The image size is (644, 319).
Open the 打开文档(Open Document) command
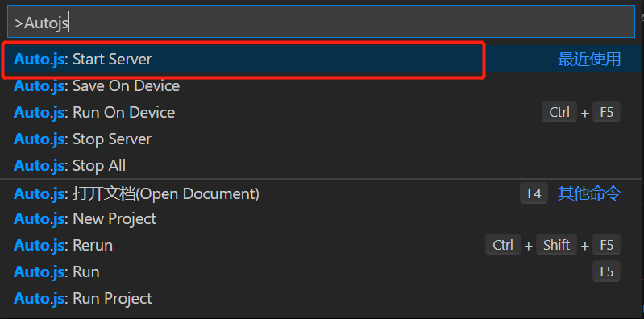click(321, 193)
